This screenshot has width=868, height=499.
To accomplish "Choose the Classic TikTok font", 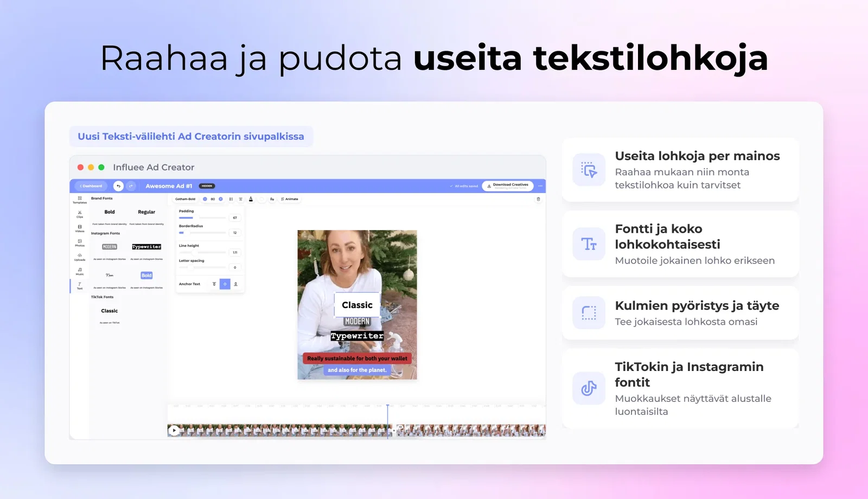I will tap(110, 311).
